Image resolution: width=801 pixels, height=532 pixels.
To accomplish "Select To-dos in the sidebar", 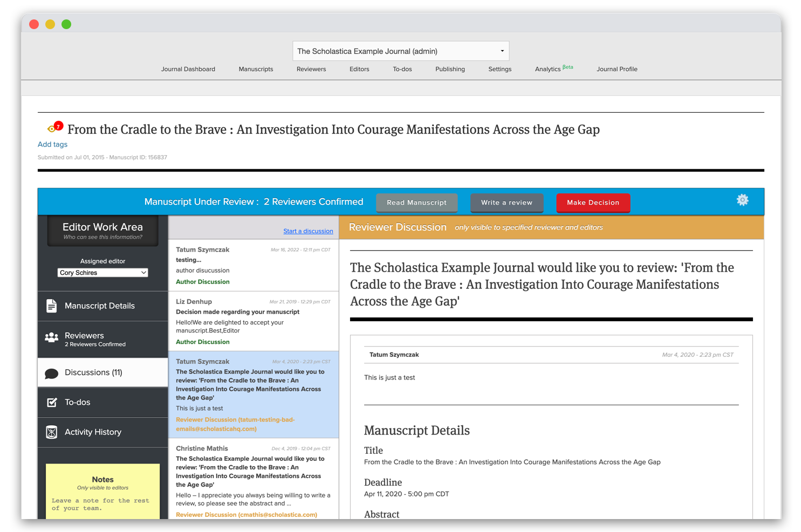I will pos(102,402).
